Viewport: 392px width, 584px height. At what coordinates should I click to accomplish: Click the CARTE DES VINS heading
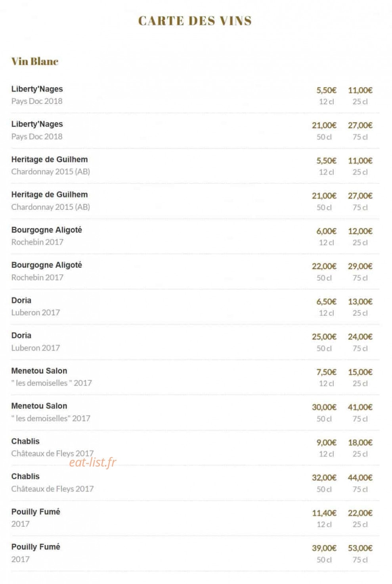[195, 21]
